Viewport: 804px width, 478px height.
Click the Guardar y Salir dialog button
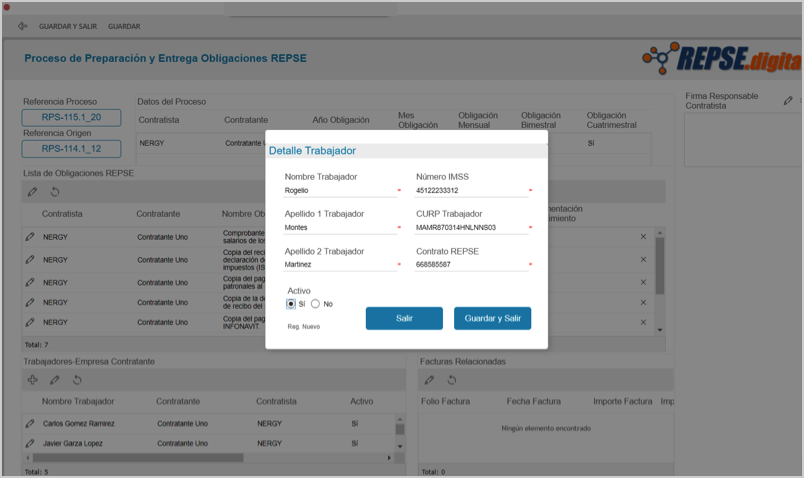coord(492,318)
